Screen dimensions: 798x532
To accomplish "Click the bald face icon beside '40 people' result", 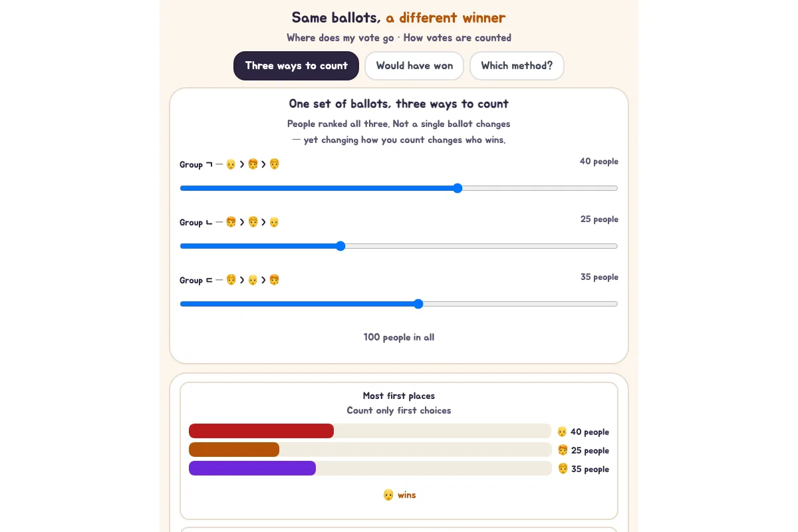I will (562, 432).
